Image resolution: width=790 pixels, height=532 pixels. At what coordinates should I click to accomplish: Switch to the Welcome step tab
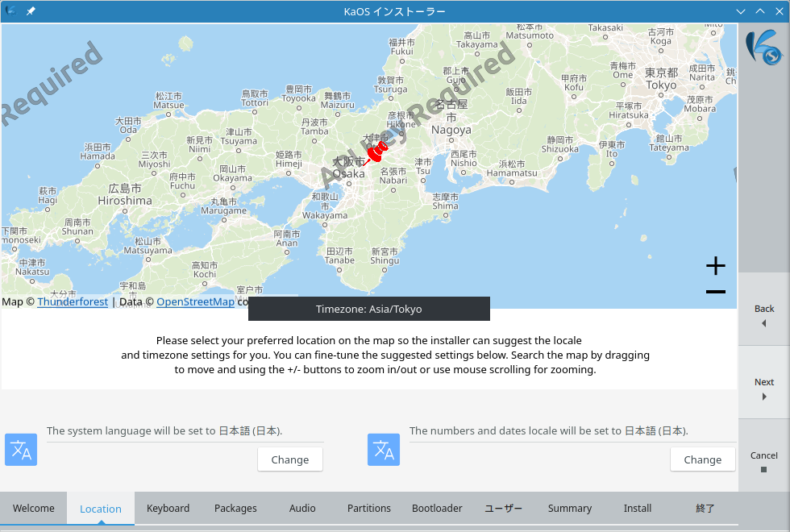(x=34, y=509)
